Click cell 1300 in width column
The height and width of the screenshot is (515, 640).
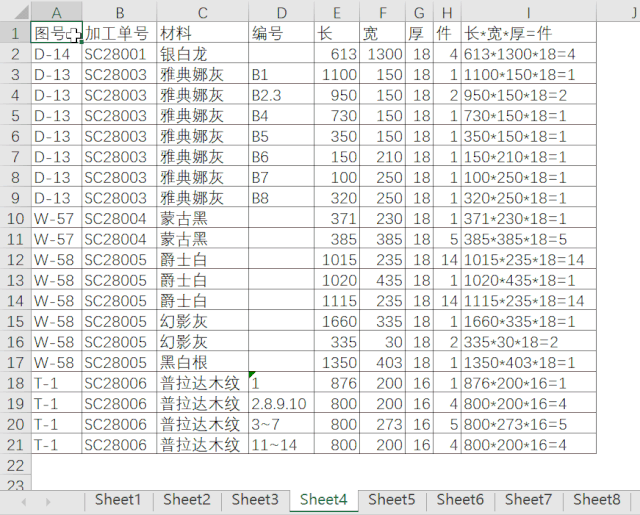(x=382, y=54)
